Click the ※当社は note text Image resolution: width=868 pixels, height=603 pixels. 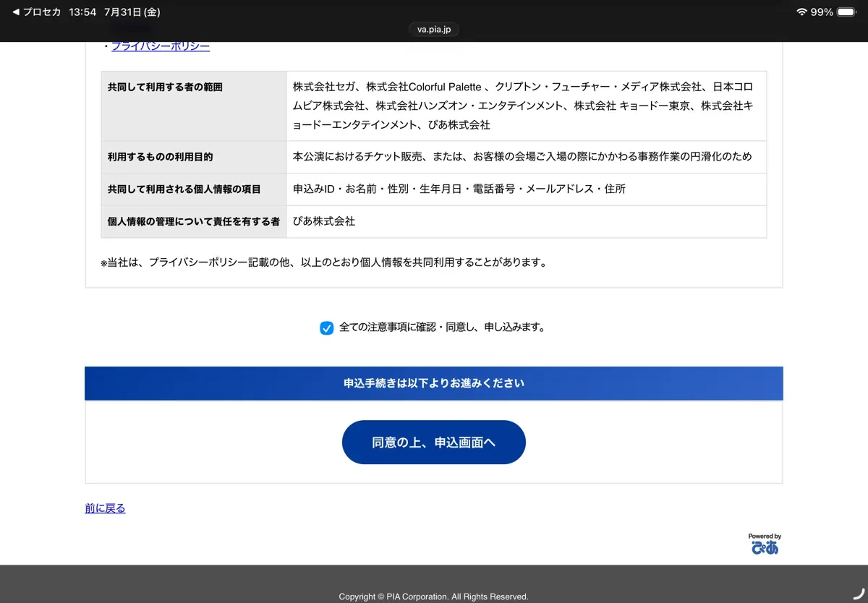tap(323, 262)
